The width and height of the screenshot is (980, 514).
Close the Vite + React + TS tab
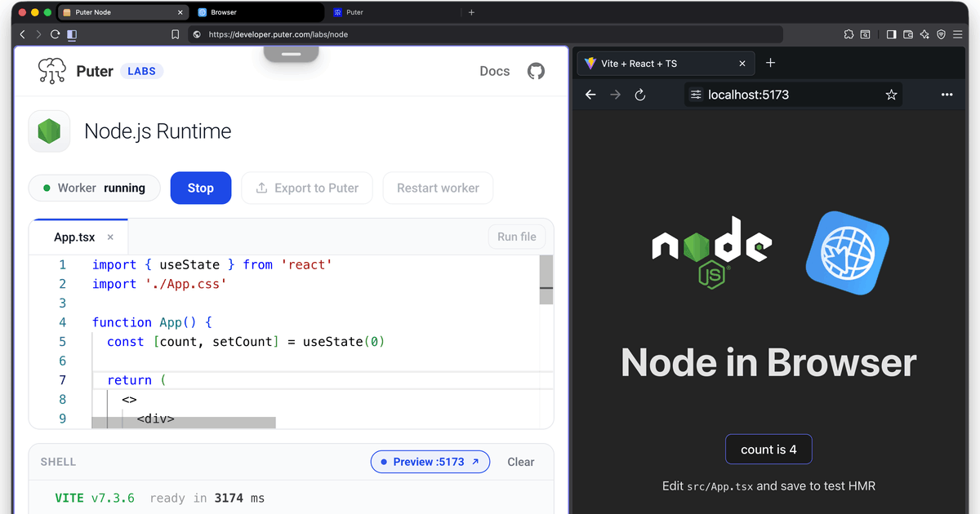coord(742,64)
